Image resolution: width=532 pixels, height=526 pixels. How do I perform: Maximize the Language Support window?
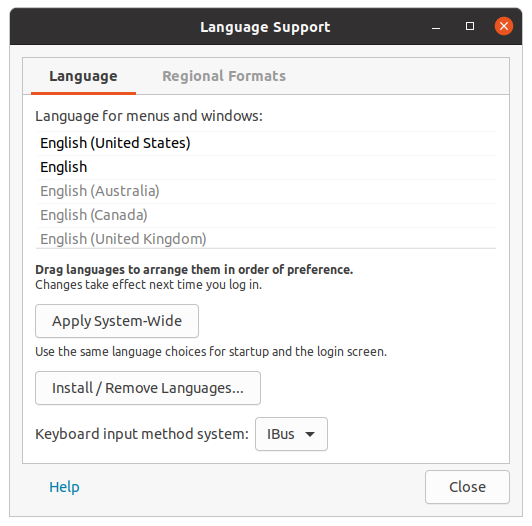click(x=470, y=26)
